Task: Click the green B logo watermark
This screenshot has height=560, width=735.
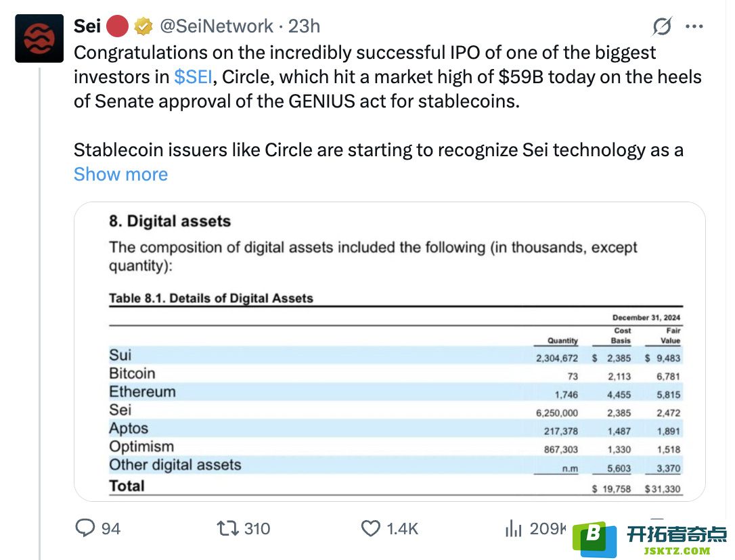Action: point(595,539)
